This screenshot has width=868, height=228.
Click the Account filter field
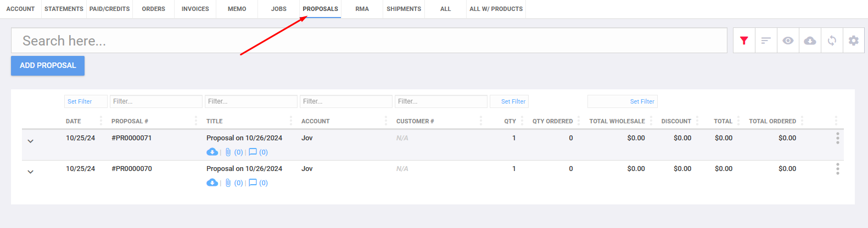(x=346, y=101)
